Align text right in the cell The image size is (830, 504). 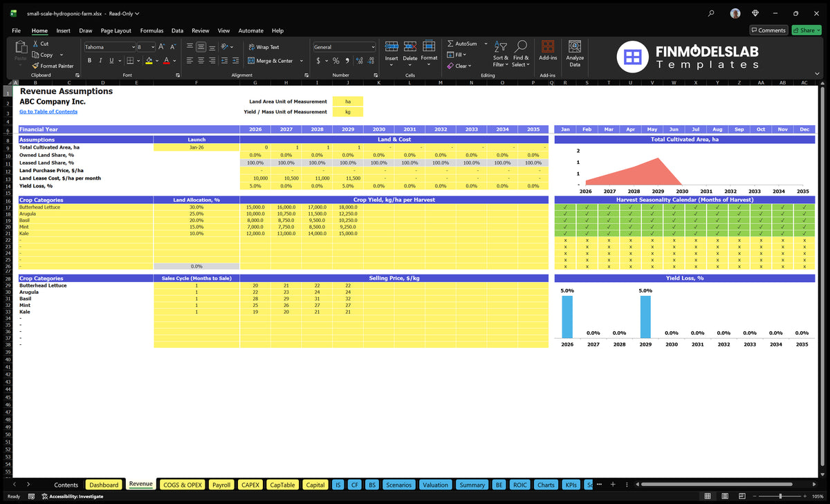212,61
